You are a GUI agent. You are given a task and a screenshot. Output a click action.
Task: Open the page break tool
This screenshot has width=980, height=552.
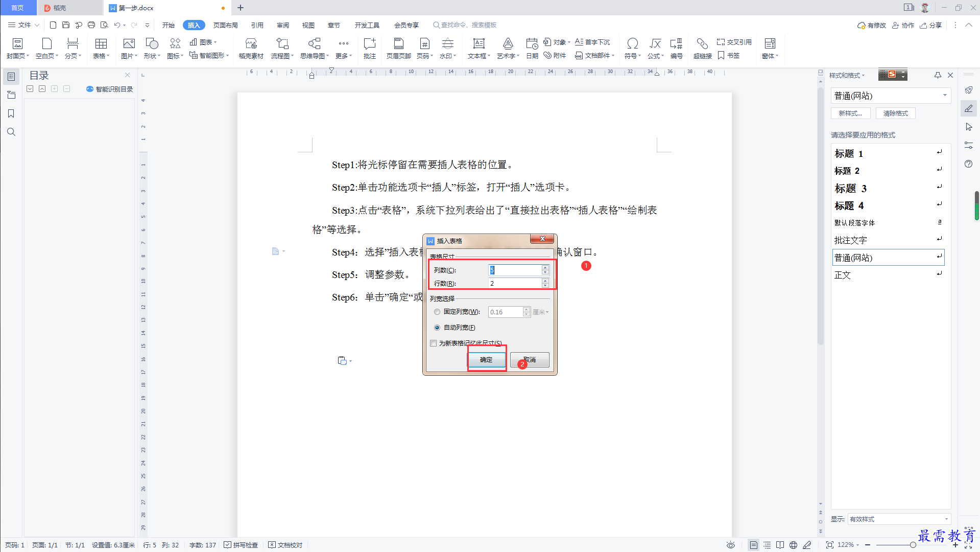[73, 49]
